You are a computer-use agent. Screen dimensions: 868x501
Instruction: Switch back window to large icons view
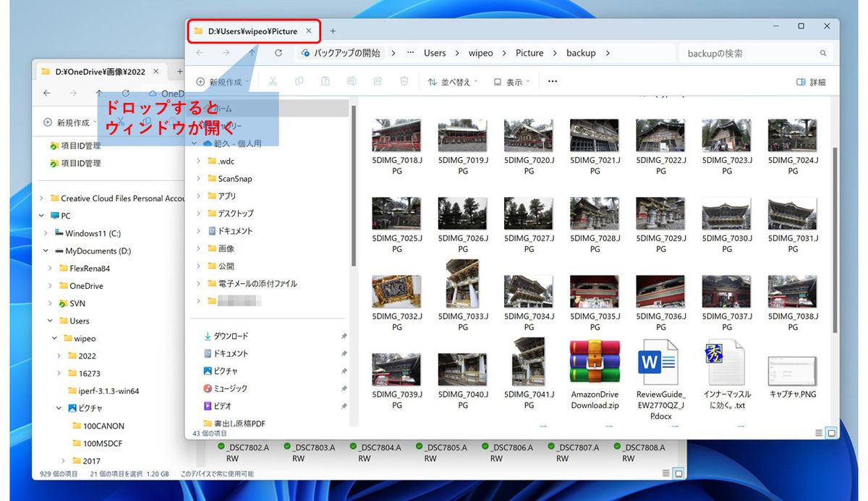[x=678, y=473]
